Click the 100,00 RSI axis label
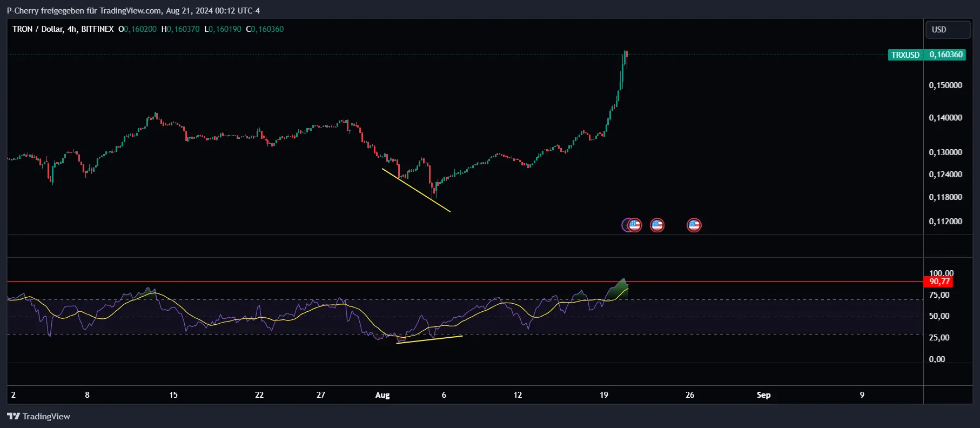 point(941,273)
